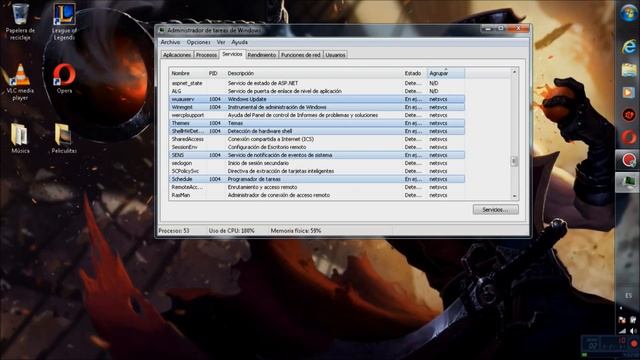Viewport: 640px width, 360px height.
Task: Click the services list scroll down arrow
Action: click(514, 196)
